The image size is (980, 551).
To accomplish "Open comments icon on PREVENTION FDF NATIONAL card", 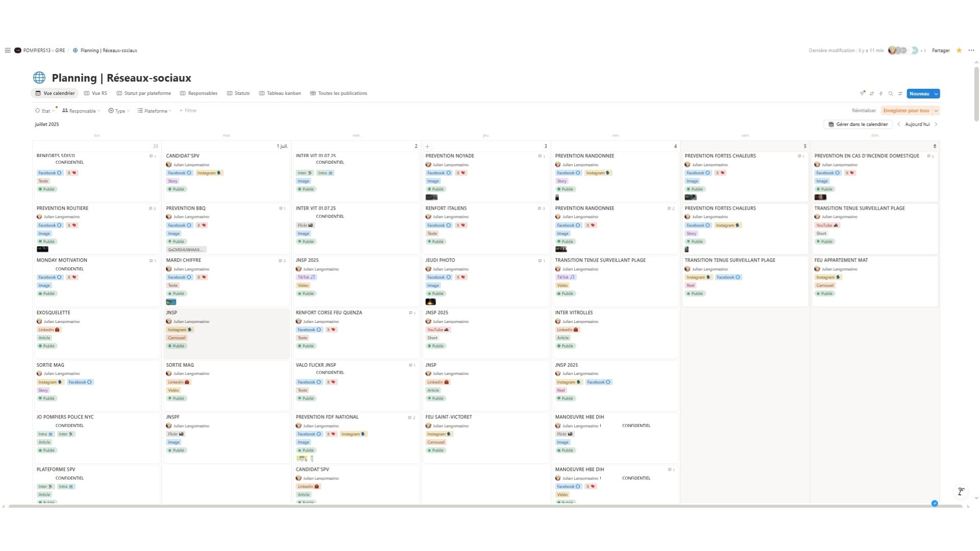I will coord(411,417).
